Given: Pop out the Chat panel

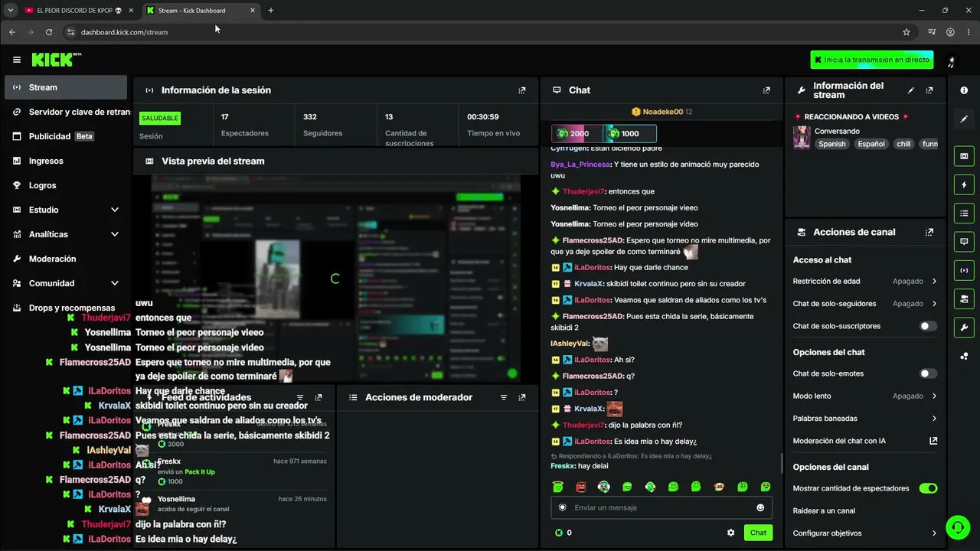Looking at the screenshot, I should 766,90.
